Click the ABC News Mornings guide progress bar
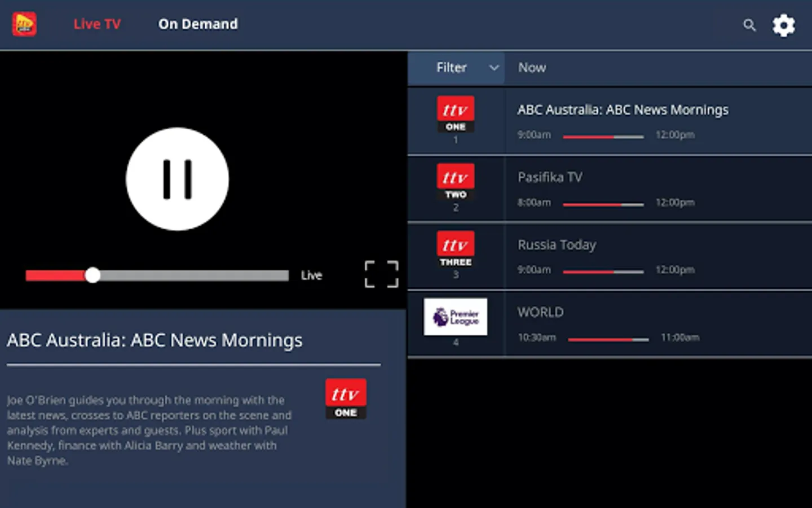Image resolution: width=812 pixels, height=508 pixels. 603,137
